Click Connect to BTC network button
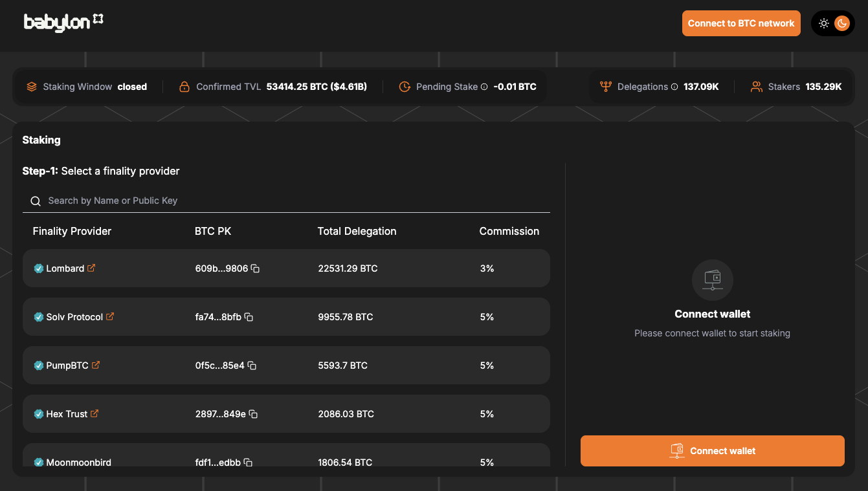Viewport: 868px width, 491px height. 740,23
